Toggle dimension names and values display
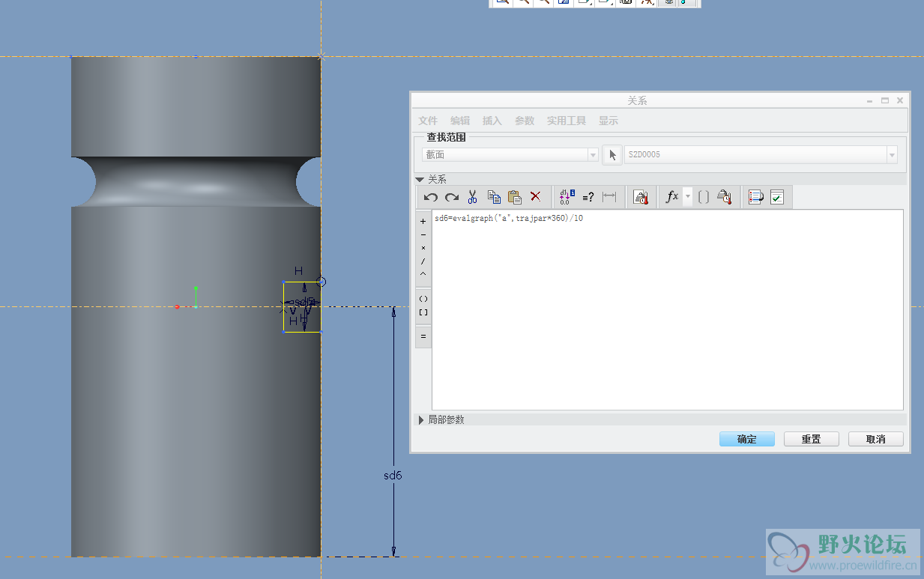Image resolution: width=924 pixels, height=579 pixels. (x=567, y=197)
